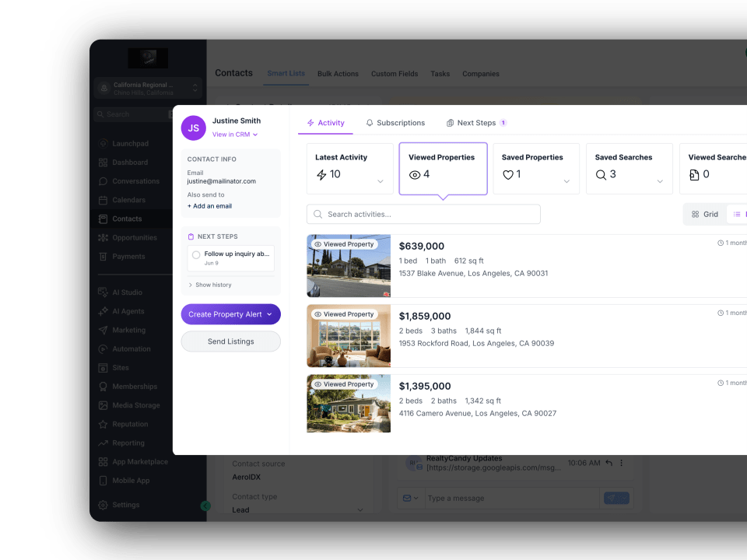Open the Smart Lists tab

[x=286, y=73]
